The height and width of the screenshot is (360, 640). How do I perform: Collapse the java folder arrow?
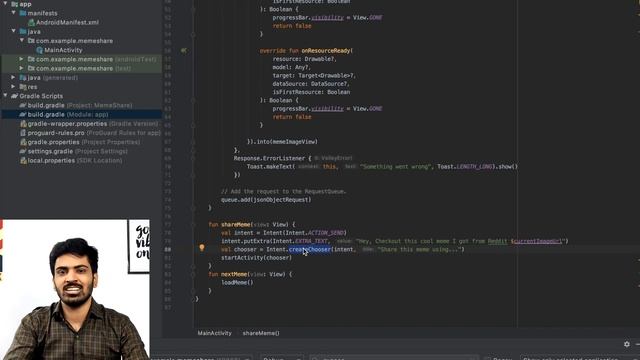(13, 31)
